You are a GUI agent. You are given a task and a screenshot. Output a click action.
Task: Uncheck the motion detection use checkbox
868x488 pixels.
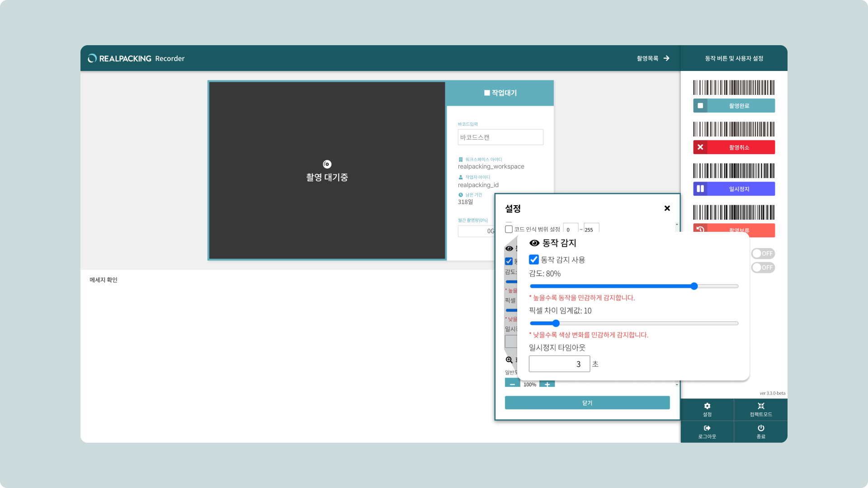coord(534,259)
